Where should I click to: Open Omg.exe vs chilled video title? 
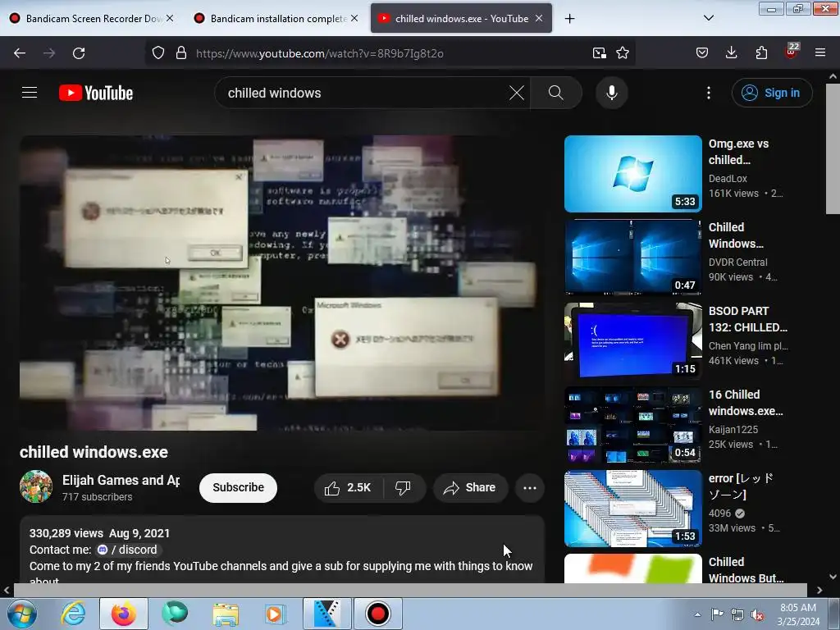click(x=738, y=152)
